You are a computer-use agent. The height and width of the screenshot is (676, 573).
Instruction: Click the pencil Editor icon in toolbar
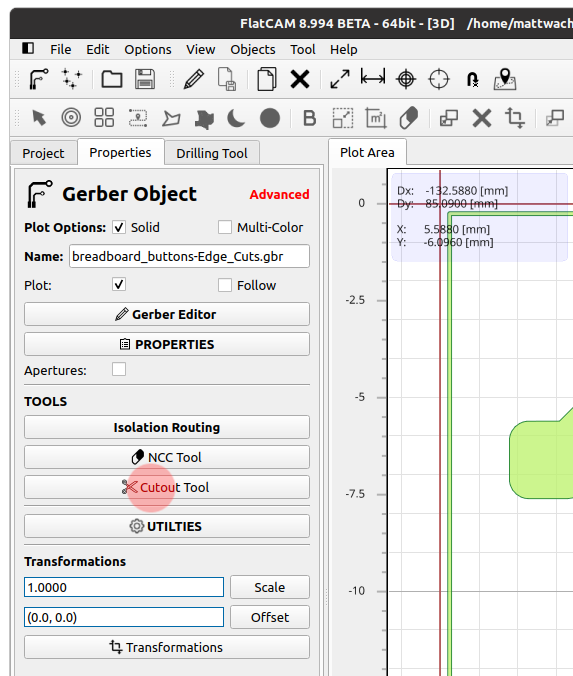pyautogui.click(x=194, y=79)
